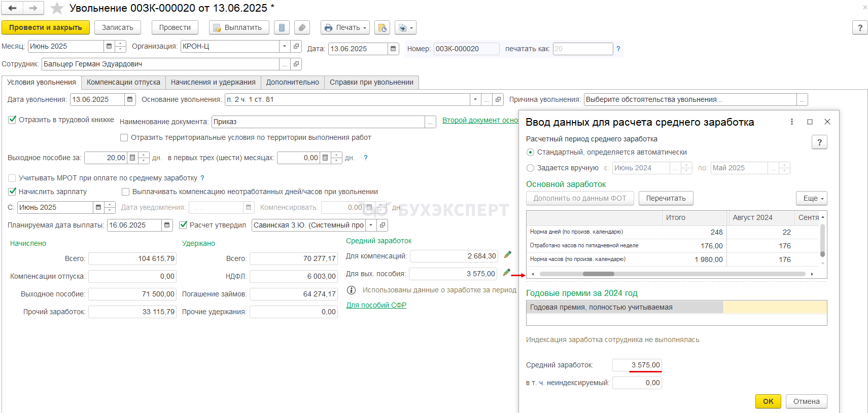The width and height of the screenshot is (868, 413).
Task: Open the document movements report icon
Action: pyautogui.click(x=282, y=27)
